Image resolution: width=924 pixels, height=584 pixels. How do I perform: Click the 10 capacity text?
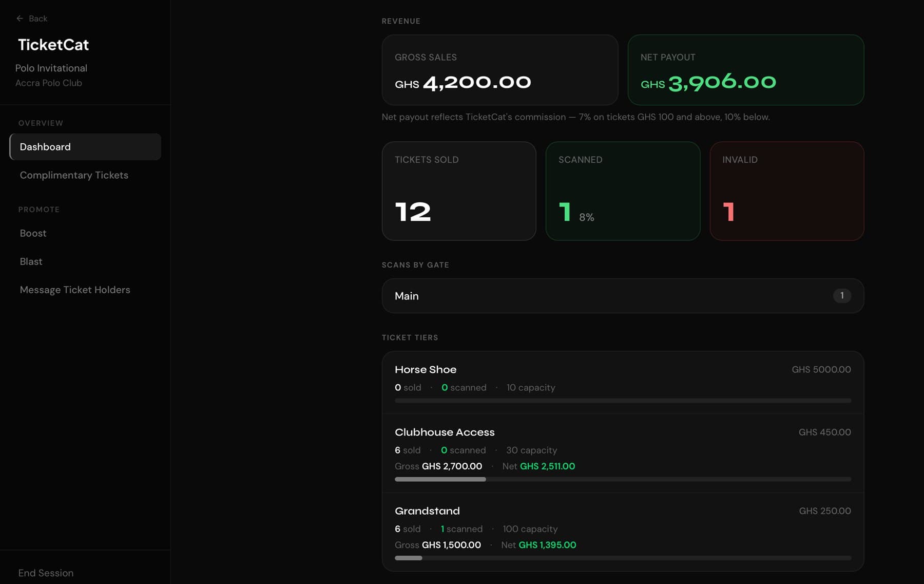pos(531,388)
